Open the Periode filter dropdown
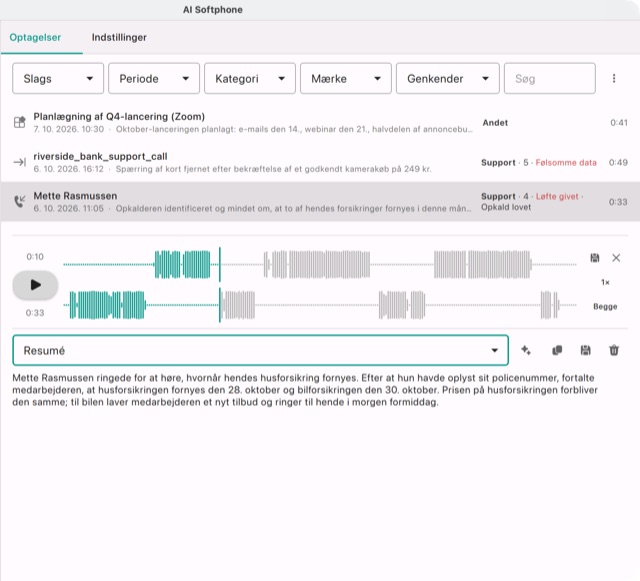This screenshot has width=640, height=581. 154,78
